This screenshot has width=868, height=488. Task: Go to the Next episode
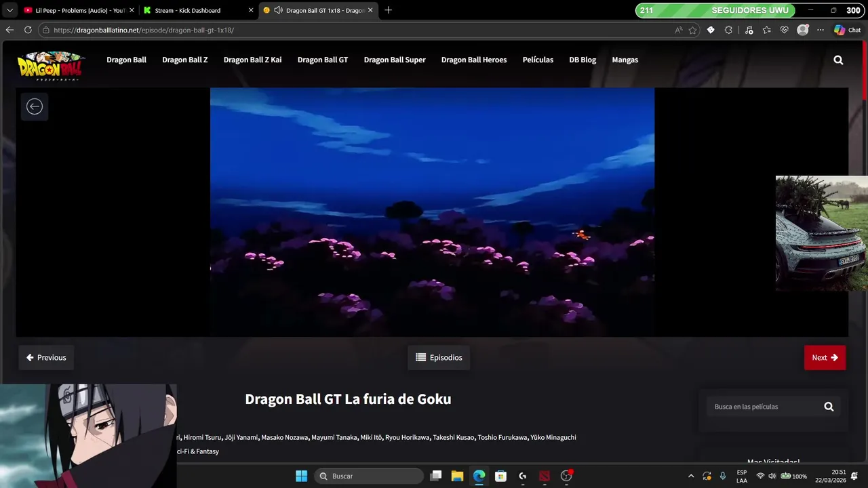[x=825, y=357]
